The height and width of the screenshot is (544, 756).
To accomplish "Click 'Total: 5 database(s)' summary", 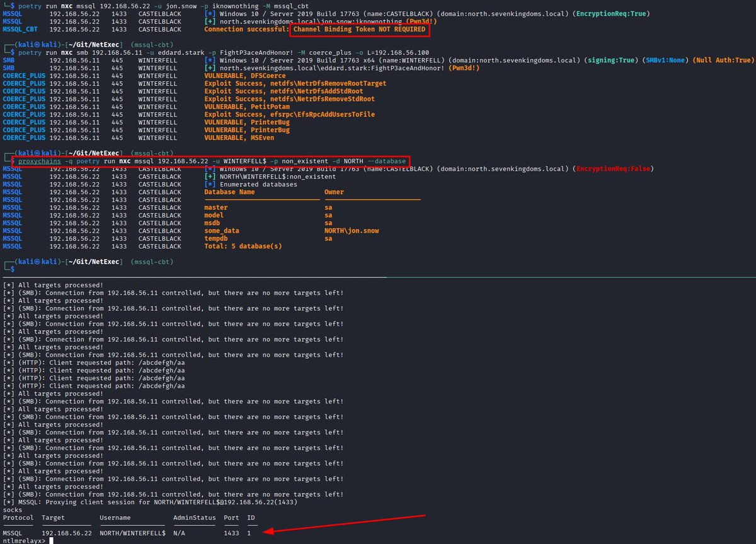I will coord(243,246).
